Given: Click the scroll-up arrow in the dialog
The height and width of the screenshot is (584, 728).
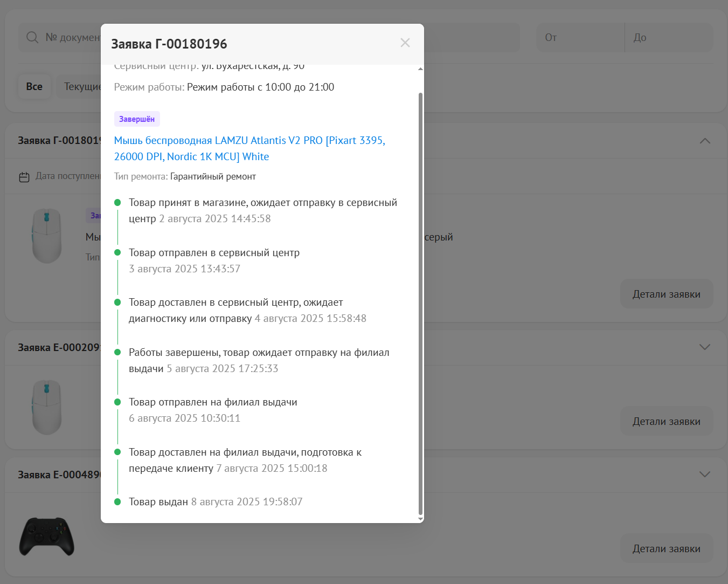Looking at the screenshot, I should (420, 69).
